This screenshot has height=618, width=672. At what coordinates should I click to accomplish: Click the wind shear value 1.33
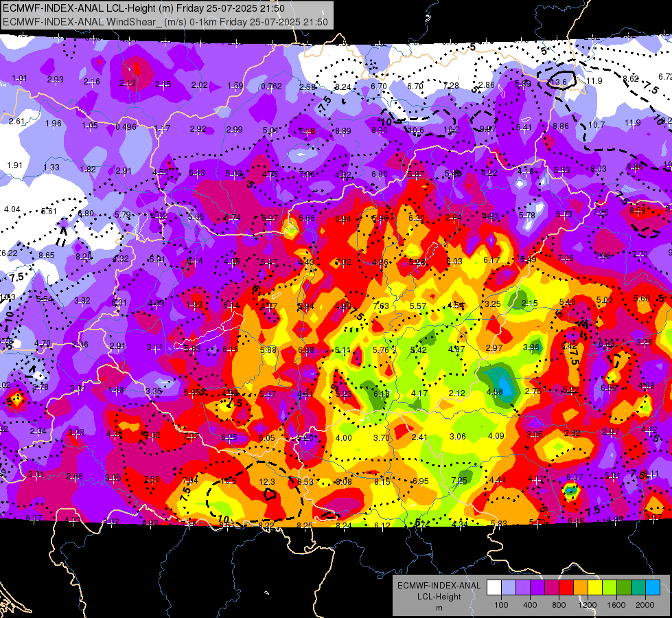[51, 168]
